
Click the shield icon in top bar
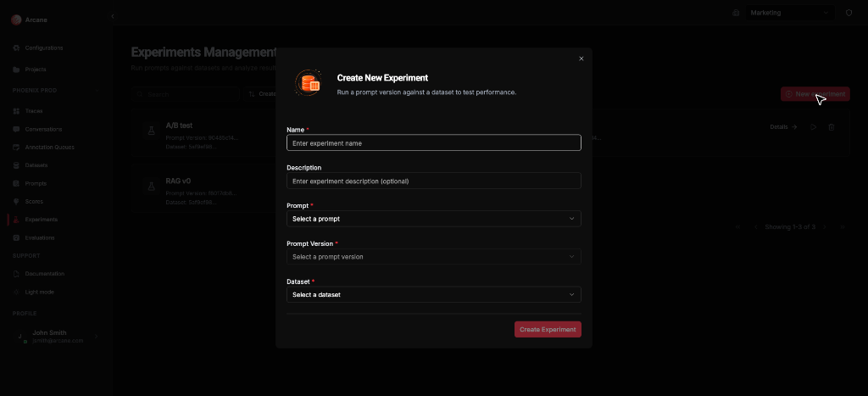[849, 13]
